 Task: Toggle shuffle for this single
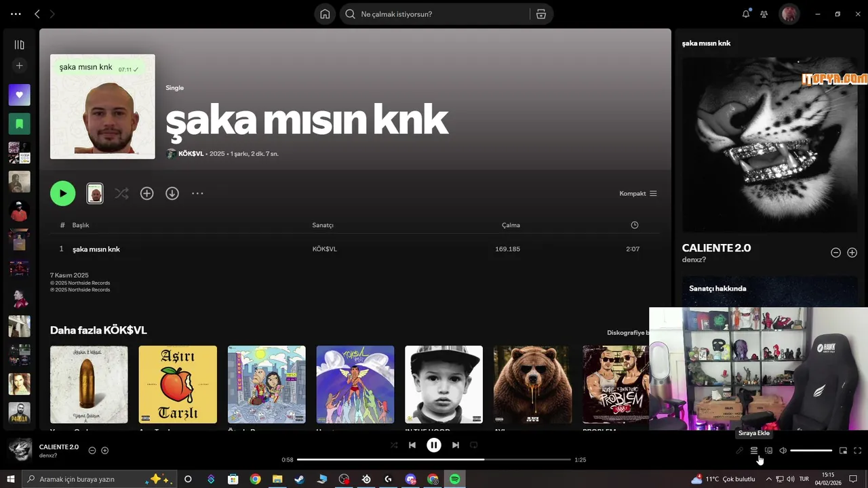coord(121,193)
